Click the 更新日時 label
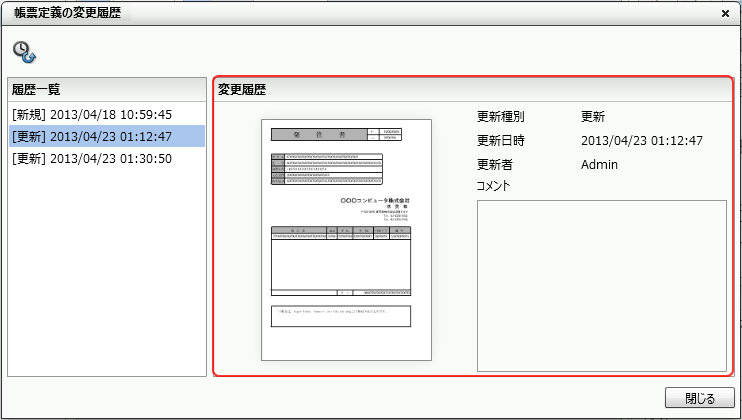Image resolution: width=742 pixels, height=420 pixels. pos(501,140)
